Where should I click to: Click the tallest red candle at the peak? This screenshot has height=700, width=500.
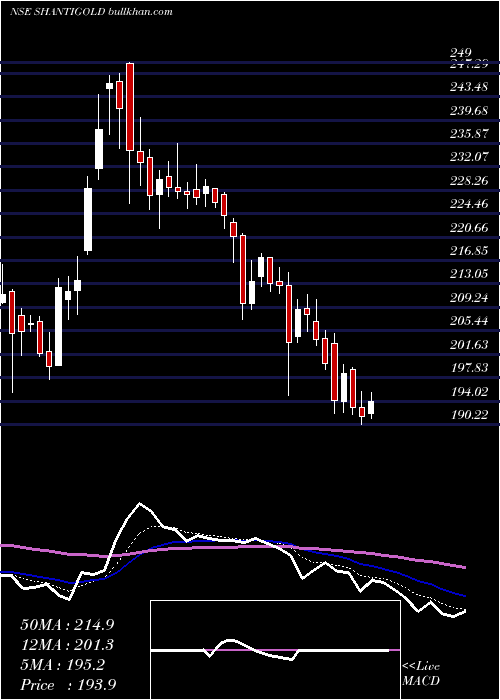point(130,107)
